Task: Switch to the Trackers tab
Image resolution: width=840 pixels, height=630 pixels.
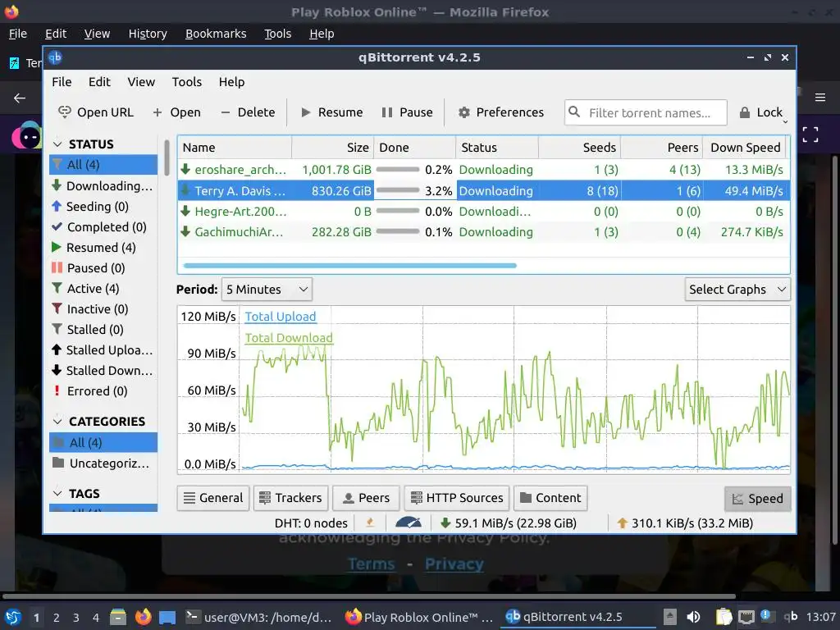Action: (x=290, y=498)
